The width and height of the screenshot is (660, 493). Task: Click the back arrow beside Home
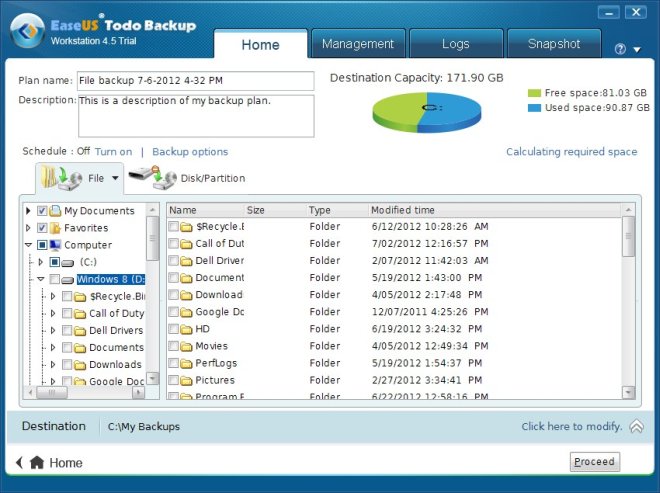pos(19,462)
